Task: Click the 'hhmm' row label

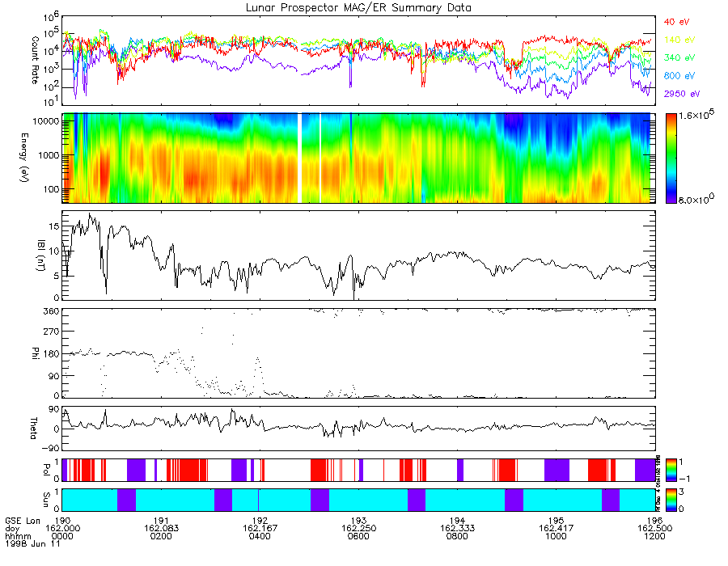Action: (x=18, y=536)
